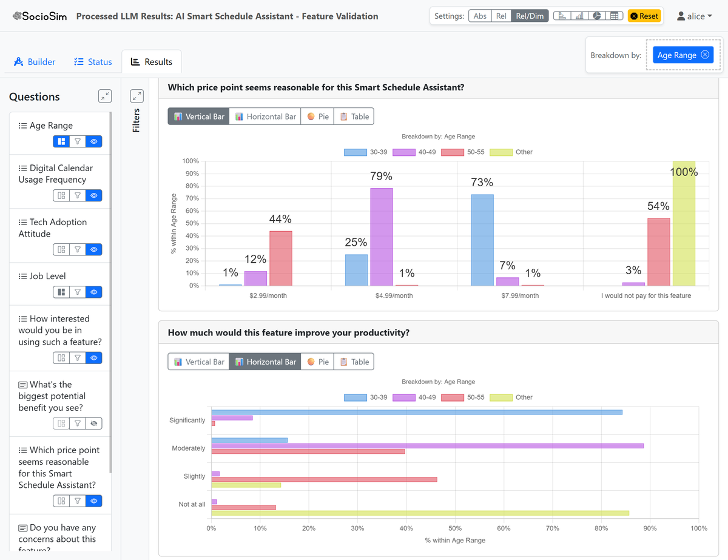Viewport: 728px width, 560px height.
Task: Click the 100% Other bar for 'would not pay'
Action: pyautogui.click(x=684, y=223)
